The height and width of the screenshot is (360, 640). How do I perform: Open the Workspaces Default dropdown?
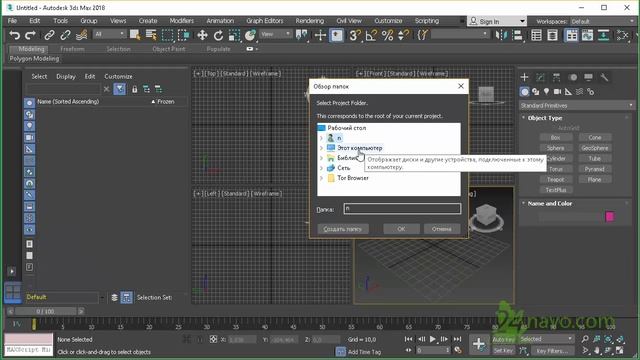click(601, 21)
